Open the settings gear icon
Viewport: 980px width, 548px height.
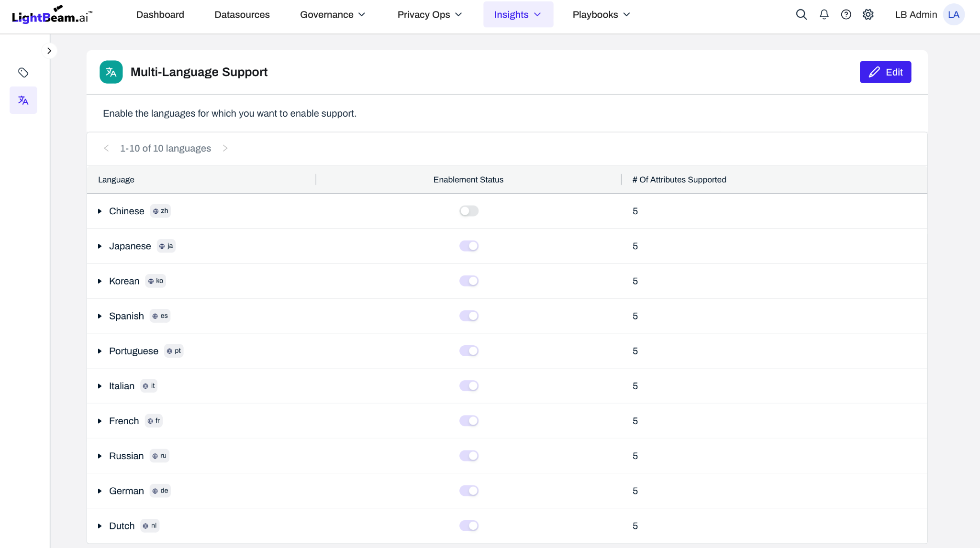click(x=868, y=14)
